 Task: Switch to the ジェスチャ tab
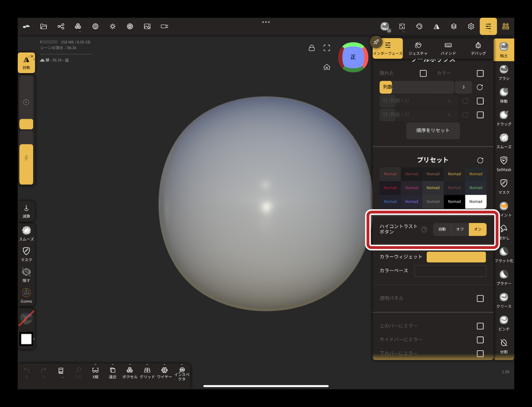(418, 49)
